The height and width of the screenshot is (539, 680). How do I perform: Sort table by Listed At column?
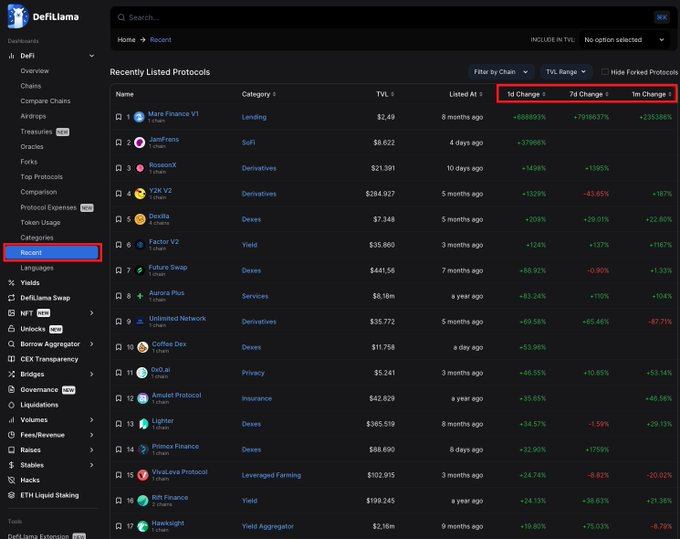pyautogui.click(x=466, y=94)
